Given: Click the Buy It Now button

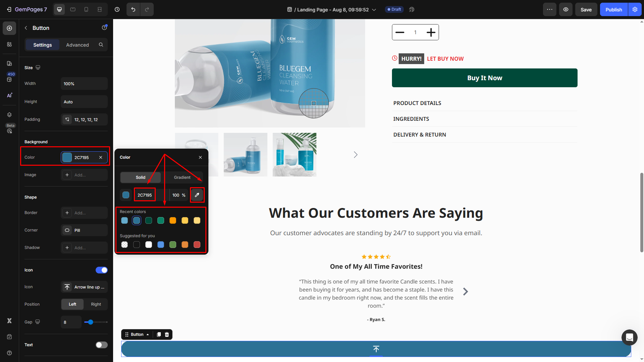Looking at the screenshot, I should click(485, 78).
